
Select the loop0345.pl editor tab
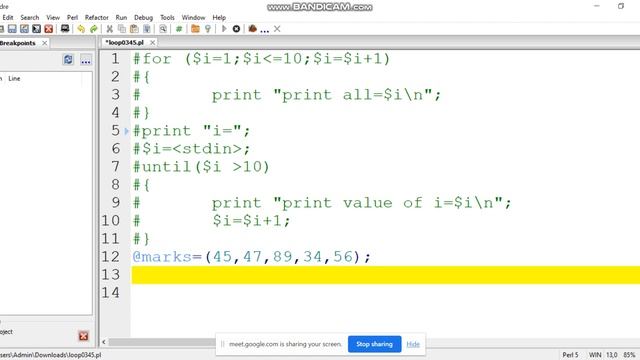[x=124, y=42]
